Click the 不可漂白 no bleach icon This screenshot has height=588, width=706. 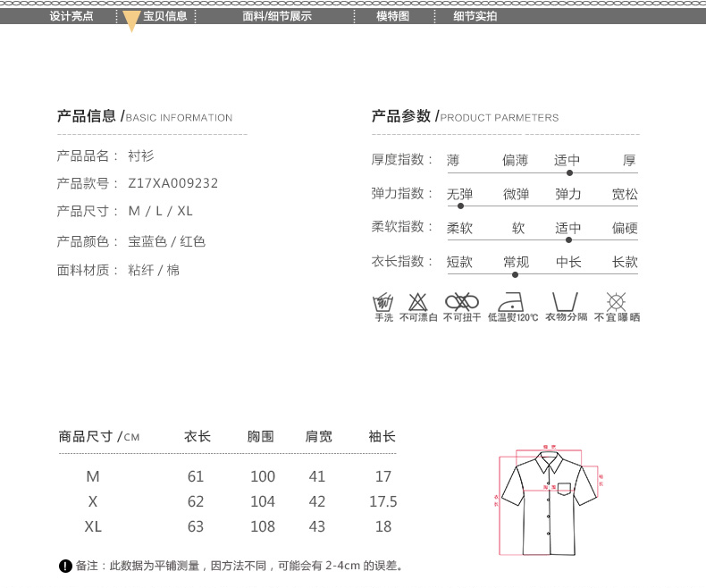coord(417,301)
